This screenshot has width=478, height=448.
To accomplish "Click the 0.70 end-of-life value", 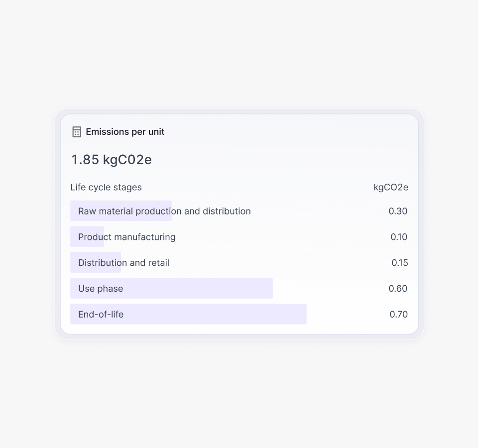I will (x=398, y=315).
